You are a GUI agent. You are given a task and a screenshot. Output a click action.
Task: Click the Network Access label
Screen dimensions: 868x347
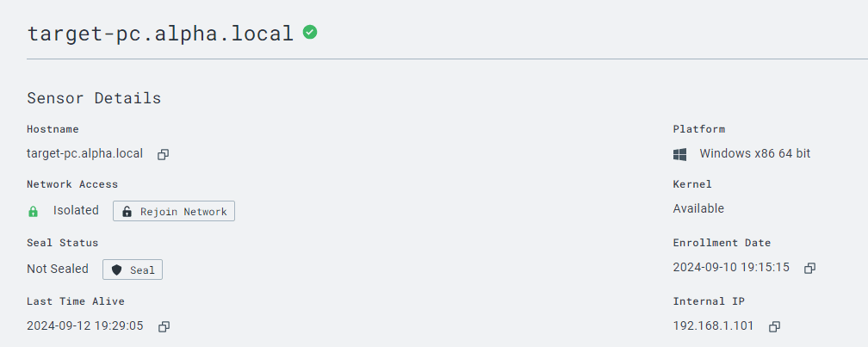72,184
